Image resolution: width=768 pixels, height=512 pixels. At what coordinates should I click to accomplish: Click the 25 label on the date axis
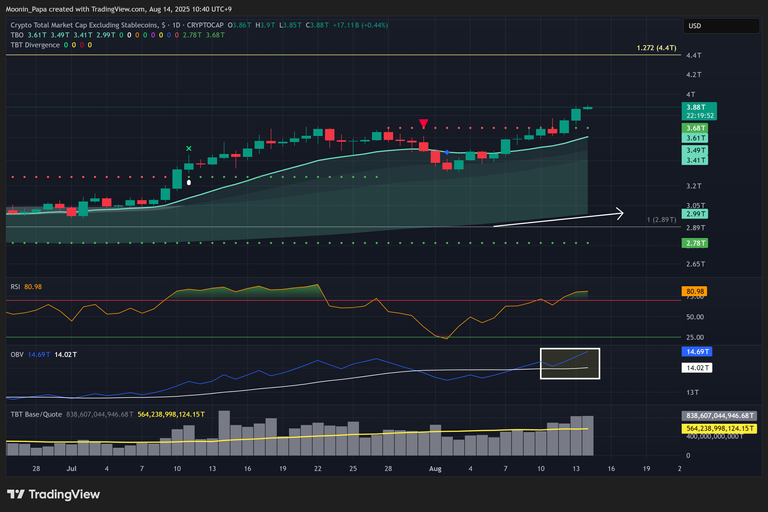pyautogui.click(x=353, y=469)
